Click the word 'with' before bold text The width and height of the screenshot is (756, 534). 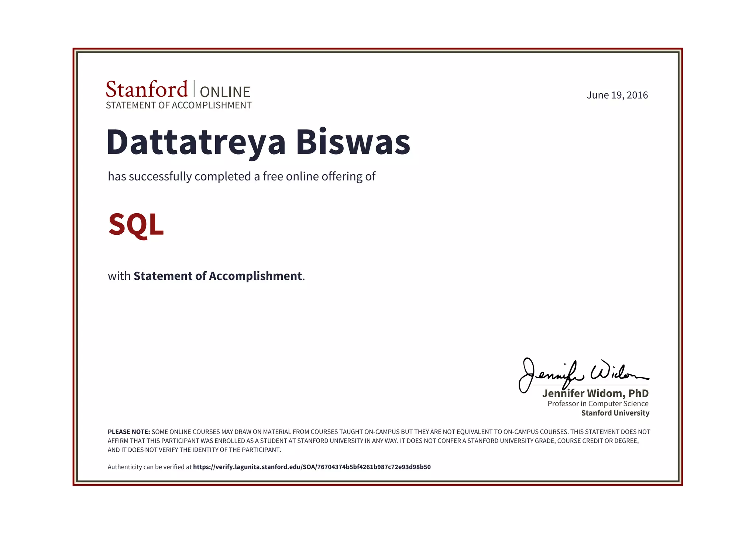(119, 276)
